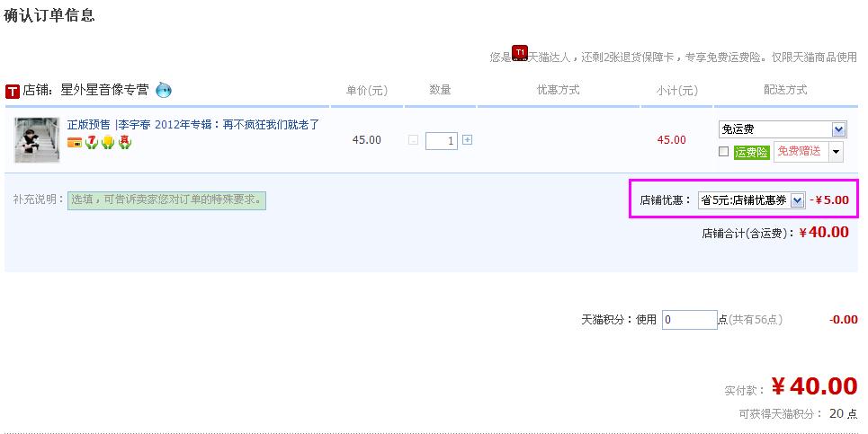Click the credit card payment icon under product

tap(74, 143)
